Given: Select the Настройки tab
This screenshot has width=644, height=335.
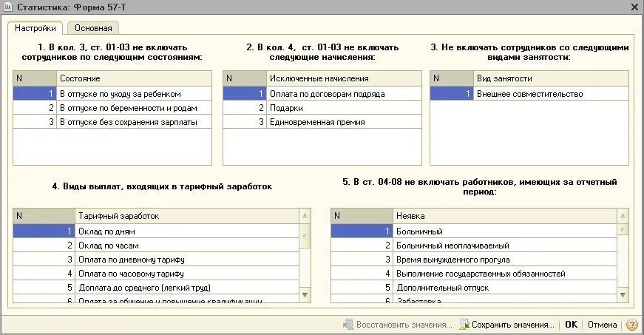Looking at the screenshot, I should pos(35,28).
